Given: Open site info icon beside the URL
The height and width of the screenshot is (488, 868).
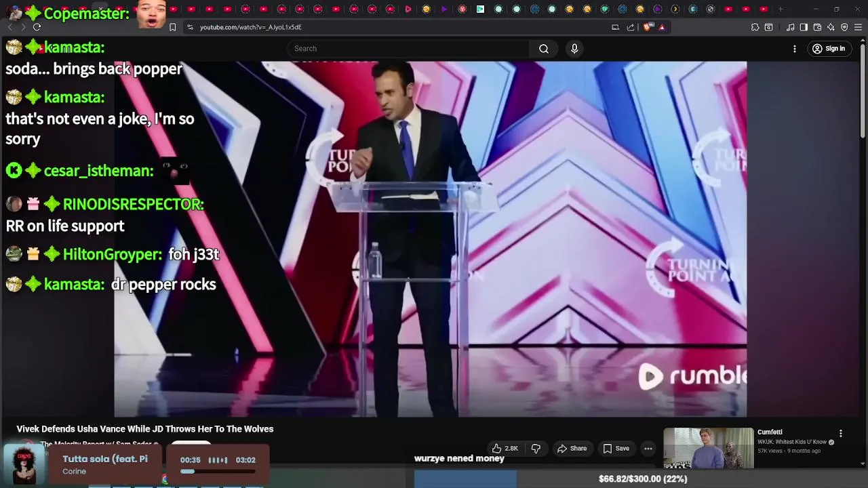Looking at the screenshot, I should point(190,27).
